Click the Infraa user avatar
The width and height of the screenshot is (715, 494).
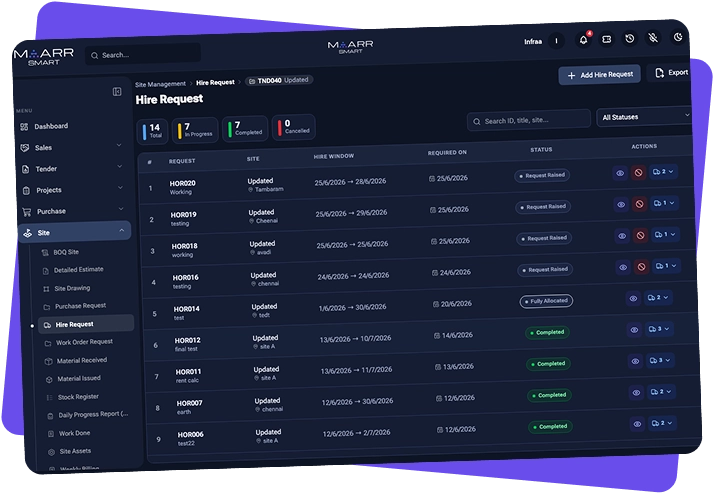click(556, 41)
